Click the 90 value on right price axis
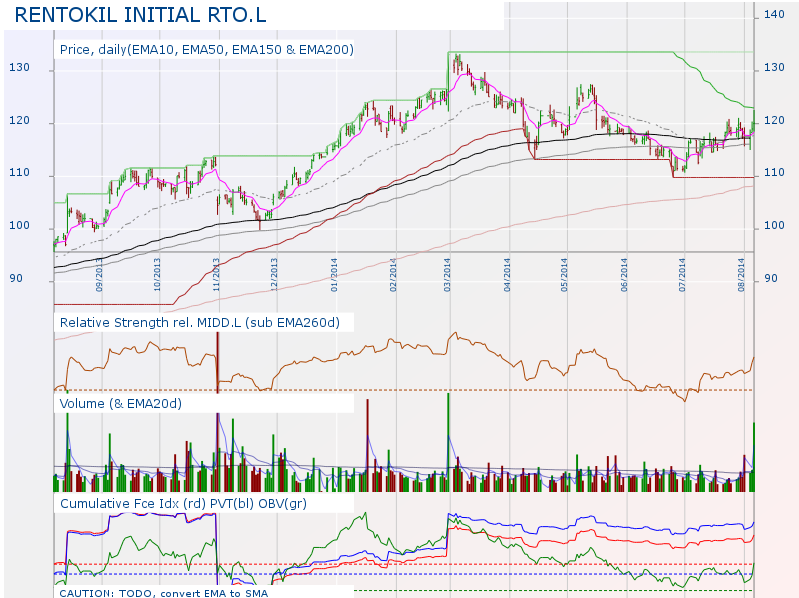799x598 pixels. [770, 279]
